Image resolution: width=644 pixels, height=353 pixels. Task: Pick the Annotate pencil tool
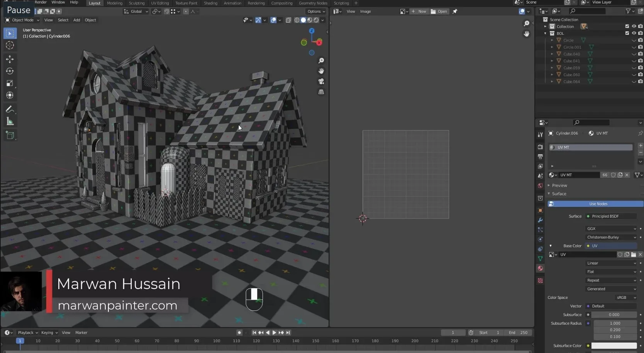[x=10, y=109]
